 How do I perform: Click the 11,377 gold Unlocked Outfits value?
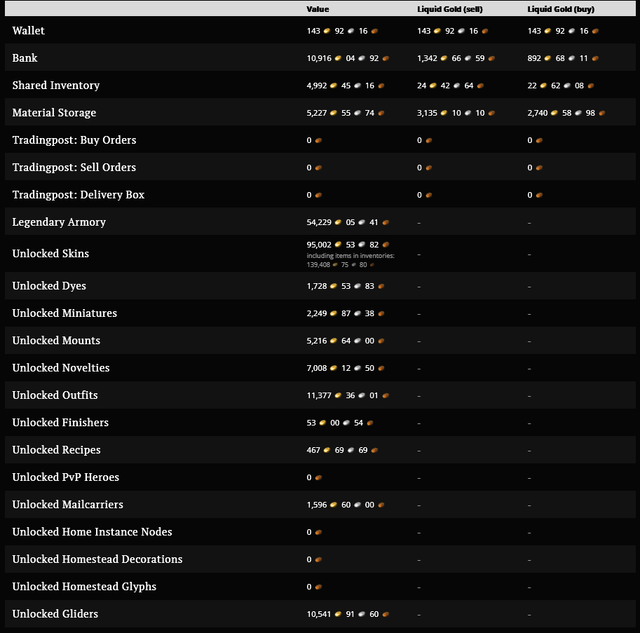[319, 395]
